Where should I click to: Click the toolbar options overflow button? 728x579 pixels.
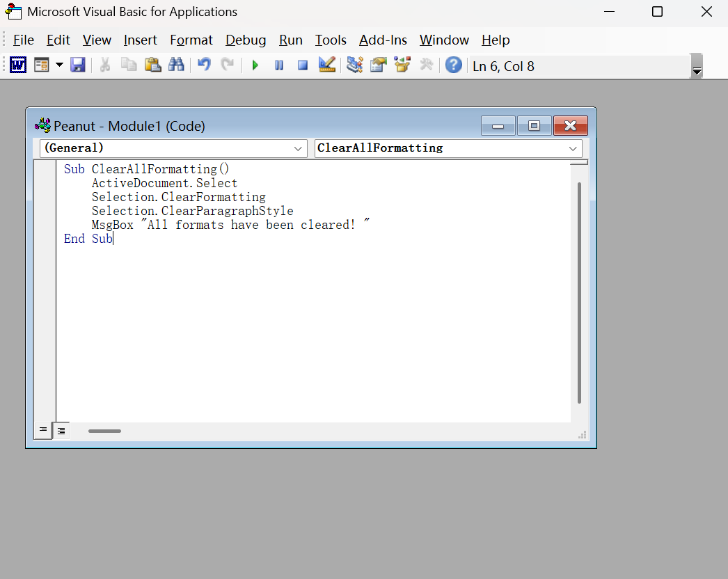697,68
